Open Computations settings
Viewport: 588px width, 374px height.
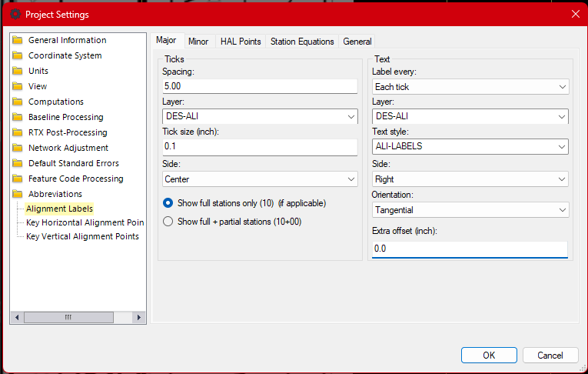click(x=56, y=102)
